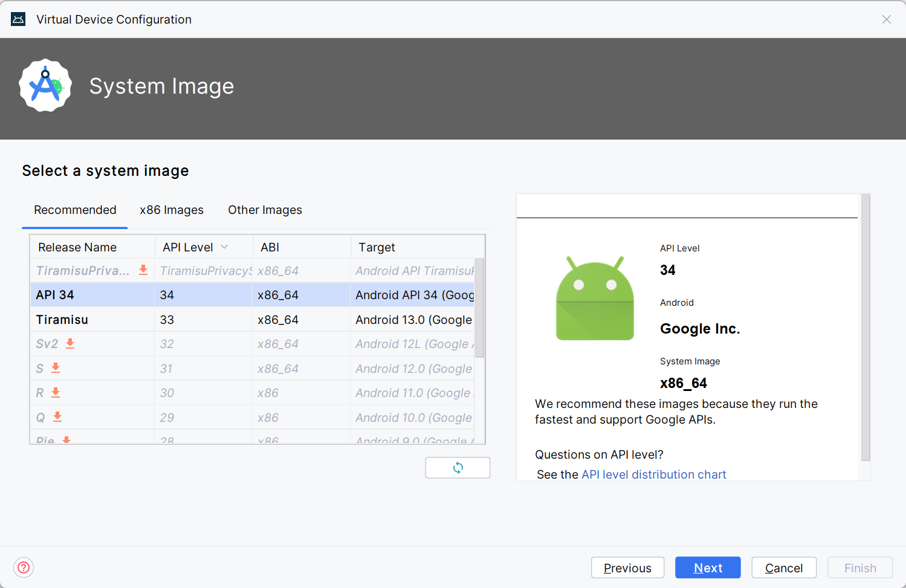
Task: Download the Pie release image
Action: pyautogui.click(x=66, y=440)
